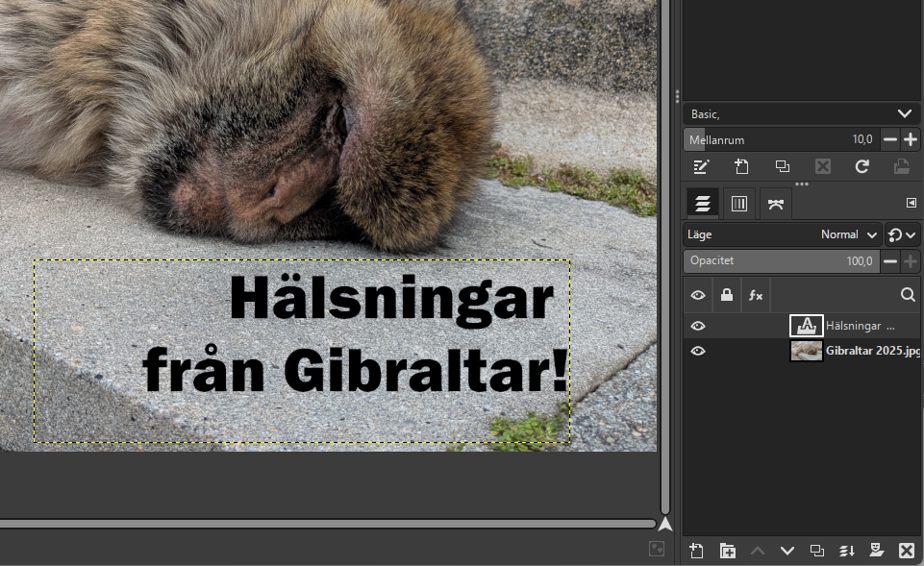Screen dimensions: 924x566
Task: Open the dock tab configuration menu
Action: [912, 203]
